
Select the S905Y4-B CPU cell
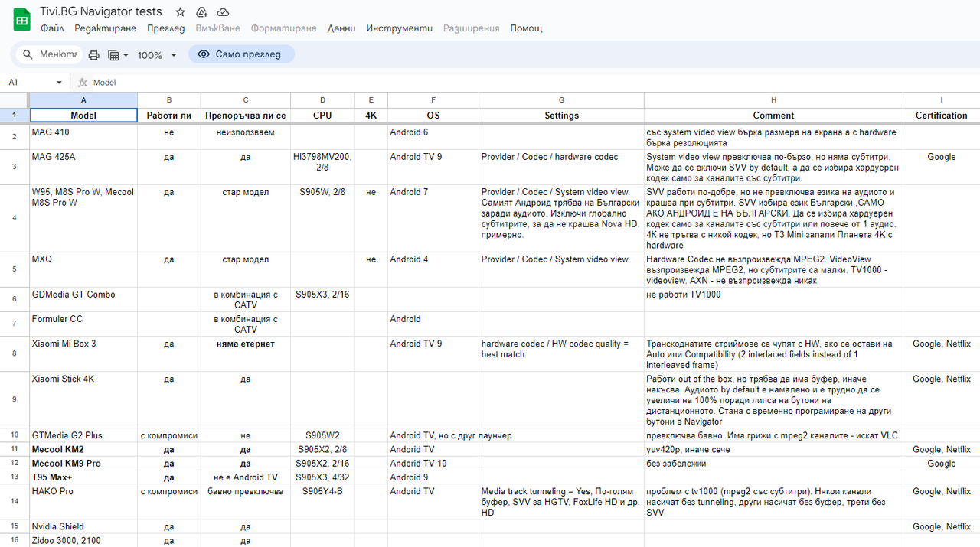tap(322, 502)
